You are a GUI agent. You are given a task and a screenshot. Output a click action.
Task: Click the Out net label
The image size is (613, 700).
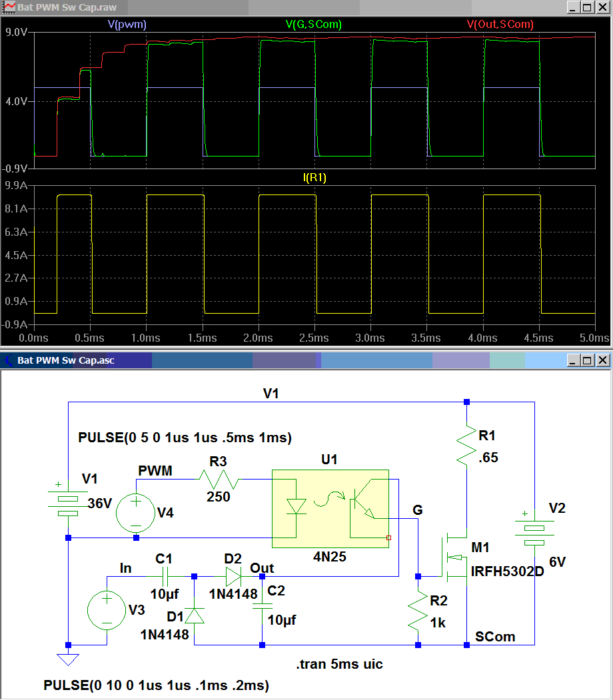pyautogui.click(x=262, y=568)
